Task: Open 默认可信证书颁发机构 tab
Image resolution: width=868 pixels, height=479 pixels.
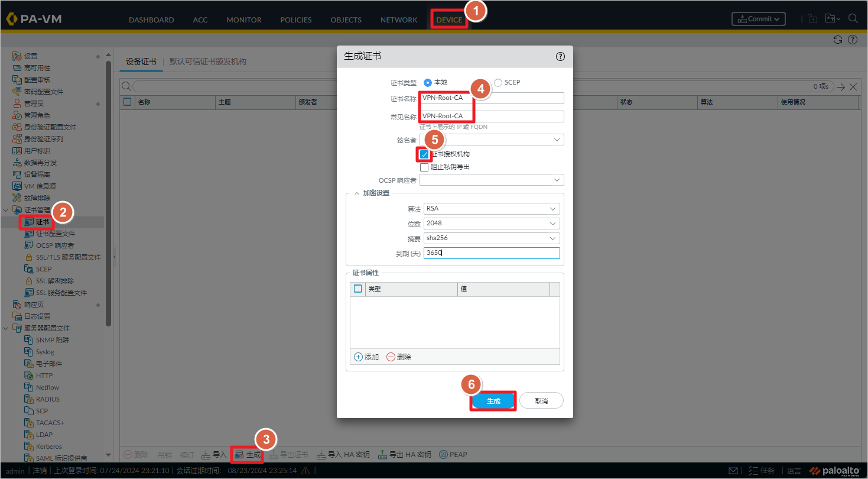Action: click(x=208, y=62)
